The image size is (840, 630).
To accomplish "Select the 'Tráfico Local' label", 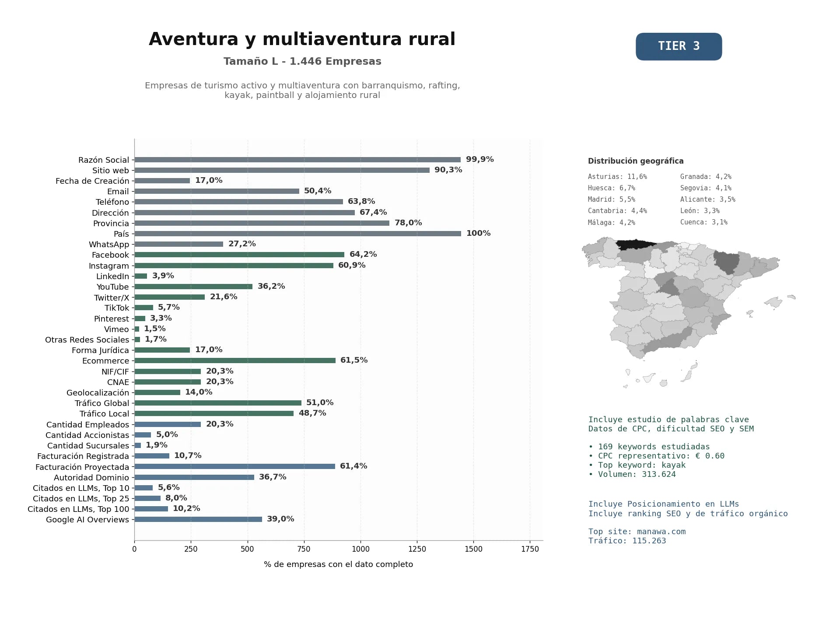I will click(x=105, y=414).
